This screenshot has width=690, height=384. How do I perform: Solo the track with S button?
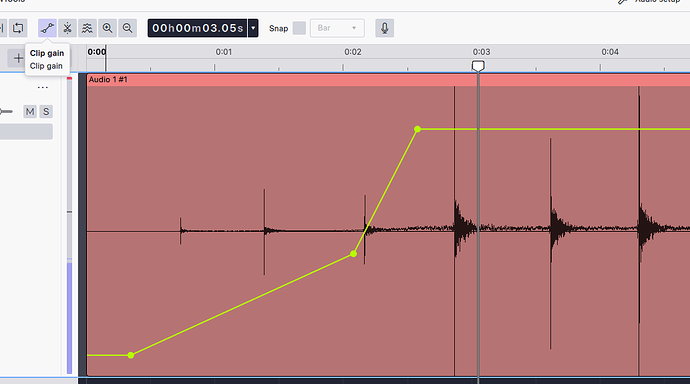click(x=46, y=112)
